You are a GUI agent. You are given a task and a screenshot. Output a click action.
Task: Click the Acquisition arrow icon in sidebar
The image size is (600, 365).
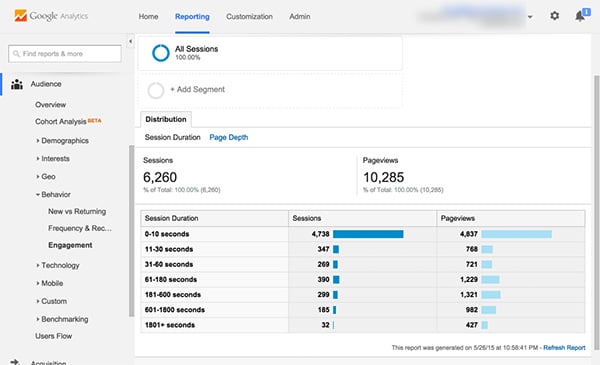[15, 362]
